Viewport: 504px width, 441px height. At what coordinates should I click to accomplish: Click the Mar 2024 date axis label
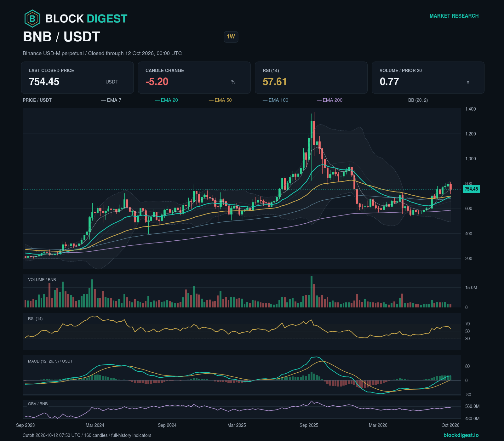pos(95,425)
